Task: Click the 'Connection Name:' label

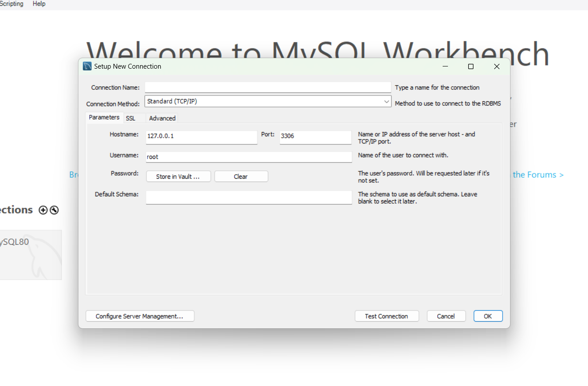Action: click(115, 88)
